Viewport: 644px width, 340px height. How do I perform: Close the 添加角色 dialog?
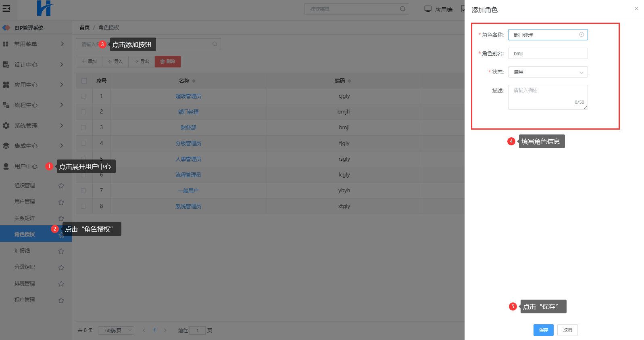pos(636,8)
